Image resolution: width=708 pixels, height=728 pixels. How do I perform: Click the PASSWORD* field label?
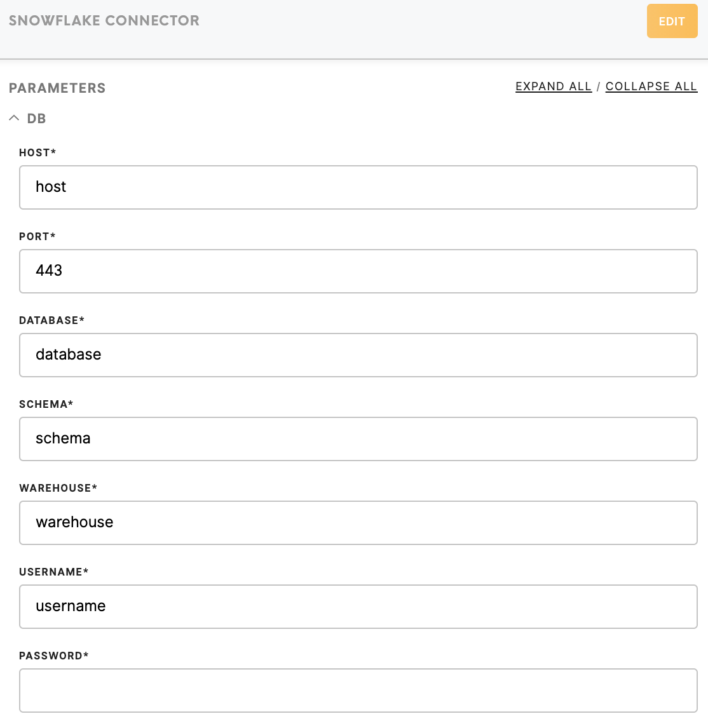53,656
